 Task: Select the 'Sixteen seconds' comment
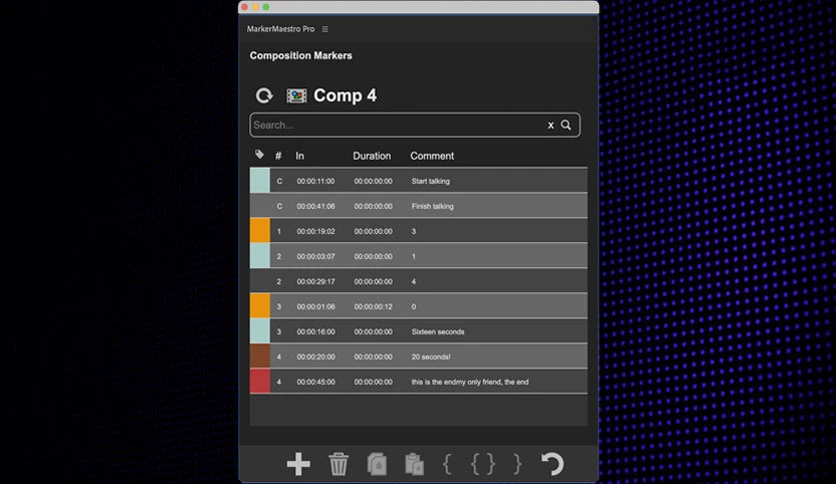438,332
